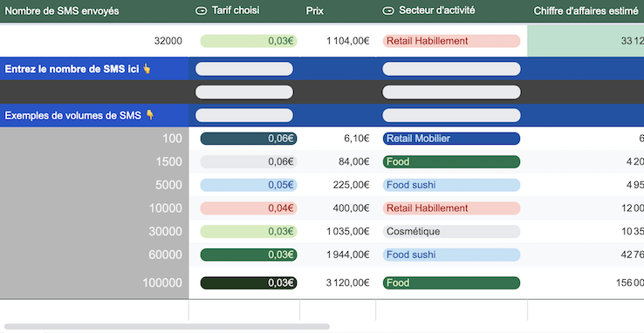This screenshot has width=644, height=333.
Task: Click the dropdown icon beside Tarif choisi header
Action: coord(201,11)
